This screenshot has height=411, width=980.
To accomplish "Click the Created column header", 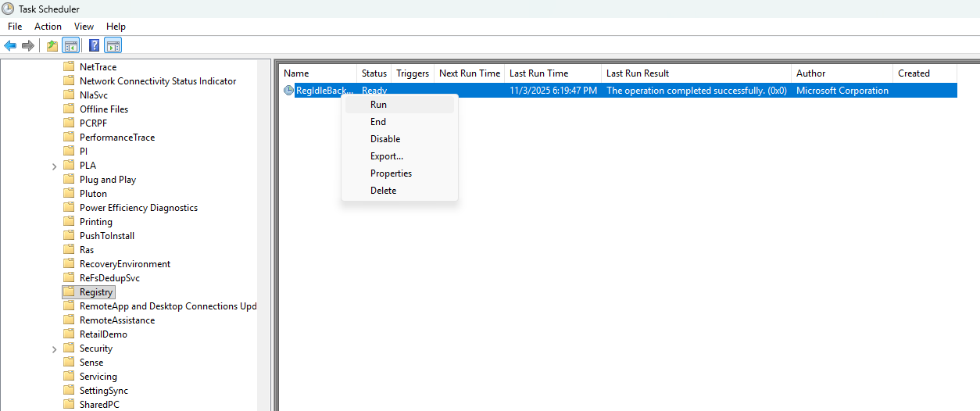I will coord(925,73).
